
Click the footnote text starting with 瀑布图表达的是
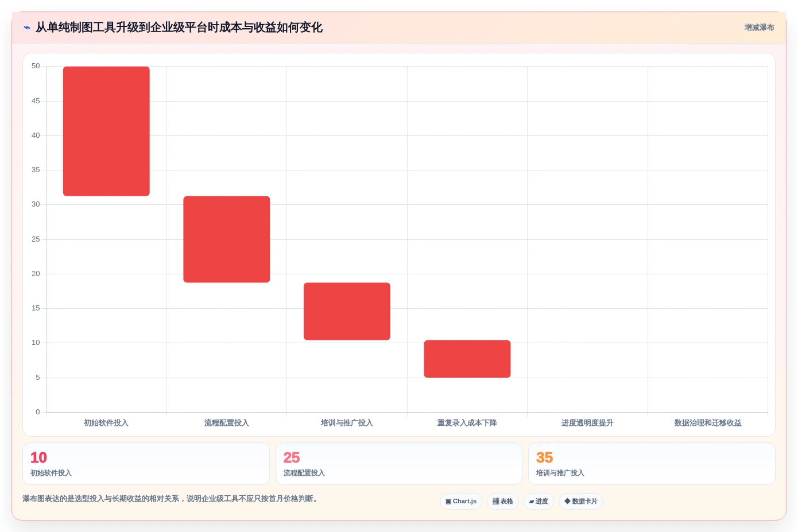(x=170, y=499)
